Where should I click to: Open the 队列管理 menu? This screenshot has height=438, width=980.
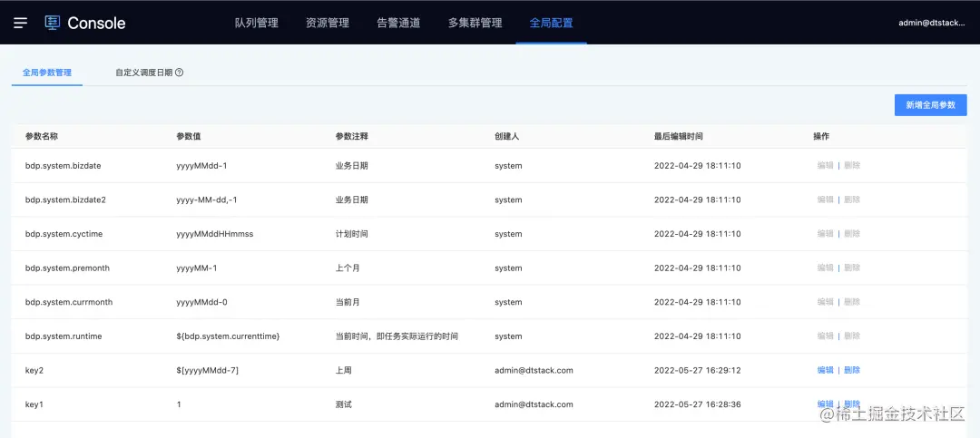click(x=256, y=23)
